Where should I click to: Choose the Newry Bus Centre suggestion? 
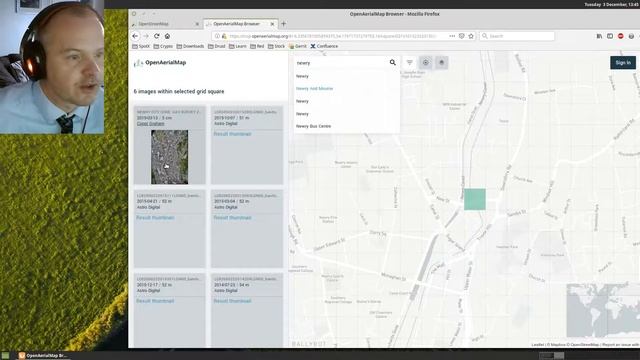coord(313,126)
